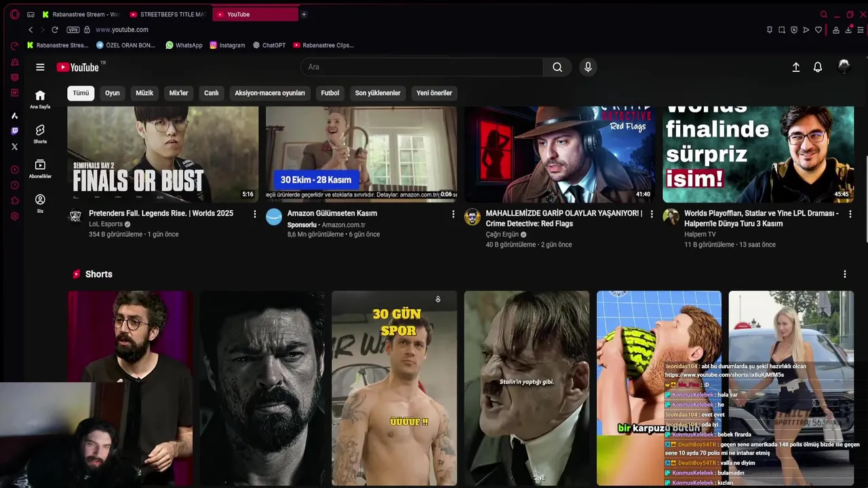Open the YouTube hamburger guide menu
The width and height of the screenshot is (868, 488).
(40, 67)
